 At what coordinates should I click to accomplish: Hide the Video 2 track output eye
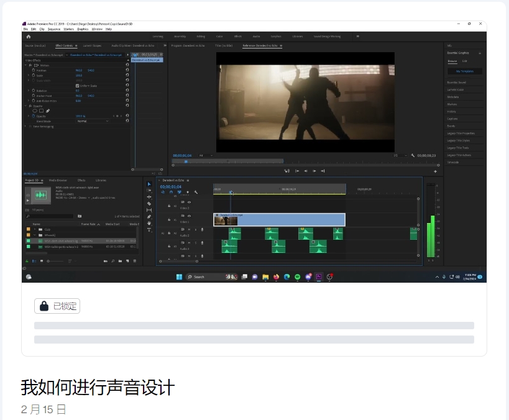tap(190, 202)
